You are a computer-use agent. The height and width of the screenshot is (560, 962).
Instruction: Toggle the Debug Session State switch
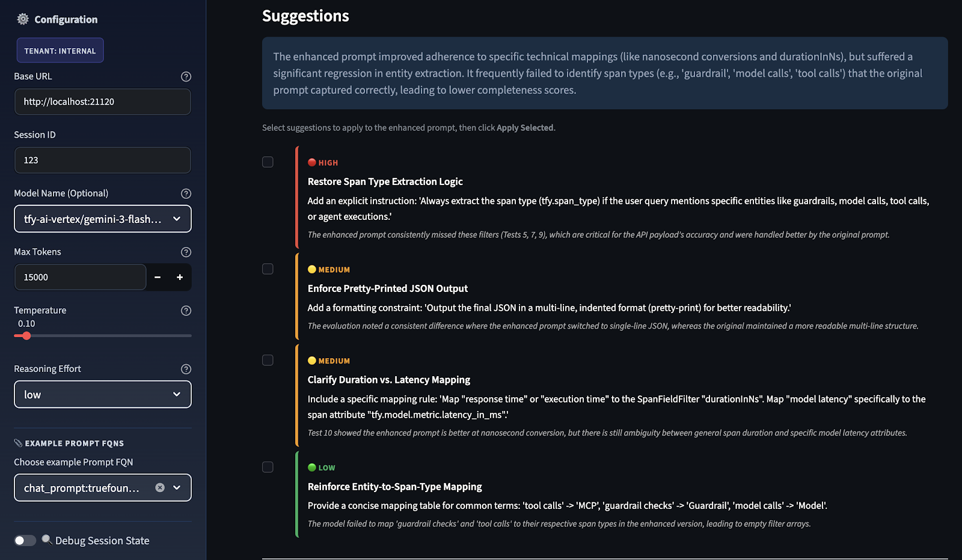coord(25,540)
